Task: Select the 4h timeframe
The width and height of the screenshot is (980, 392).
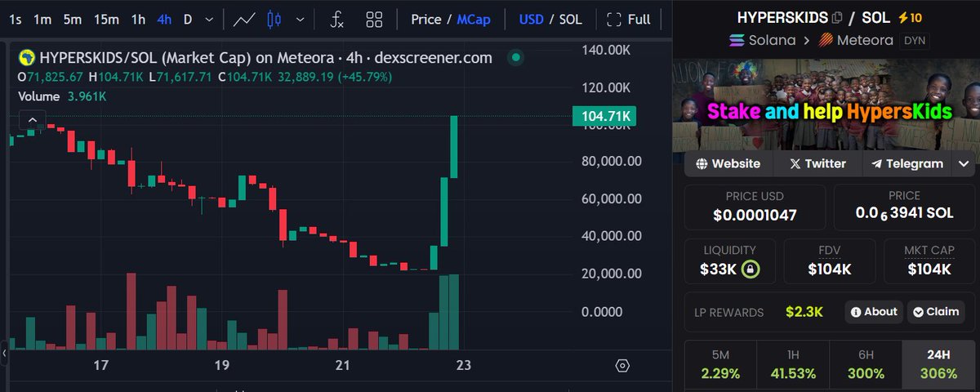Action: [x=165, y=19]
